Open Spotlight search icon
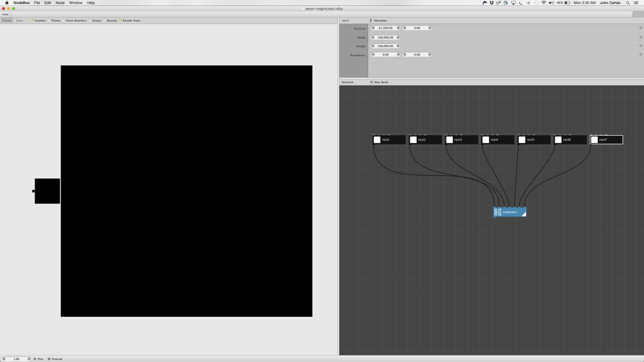This screenshot has height=362, width=644. click(x=627, y=3)
